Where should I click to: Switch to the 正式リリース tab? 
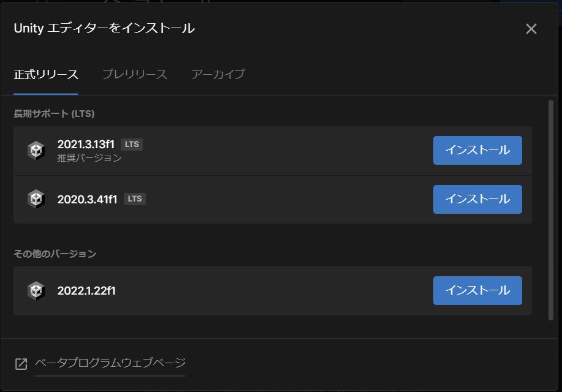coord(46,74)
